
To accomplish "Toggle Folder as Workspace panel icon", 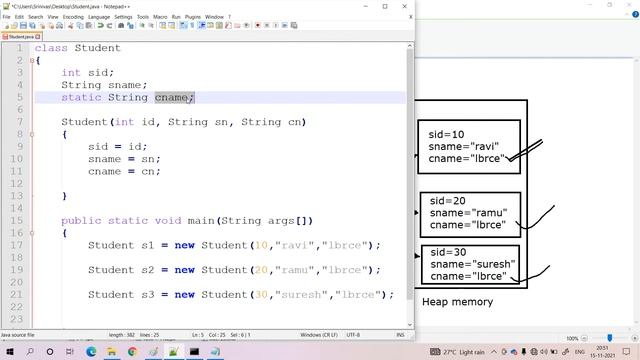I will pyautogui.click(x=237, y=25).
